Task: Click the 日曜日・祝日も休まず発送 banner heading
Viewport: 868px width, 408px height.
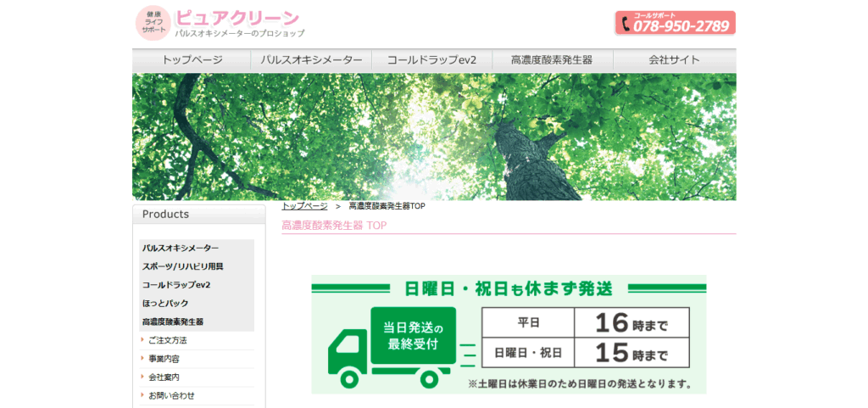Action: [x=509, y=288]
